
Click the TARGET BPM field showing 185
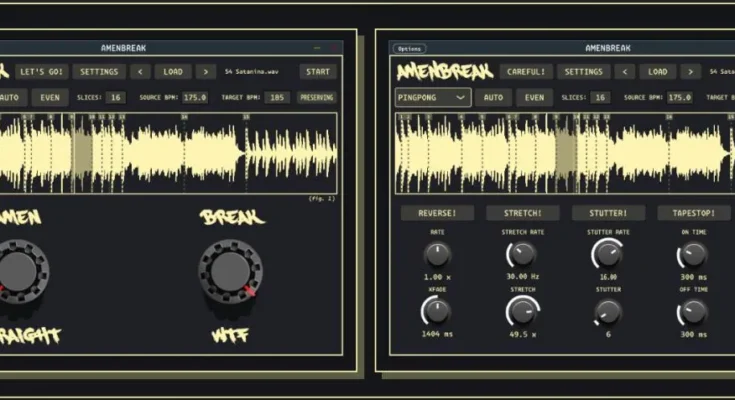pos(277,97)
